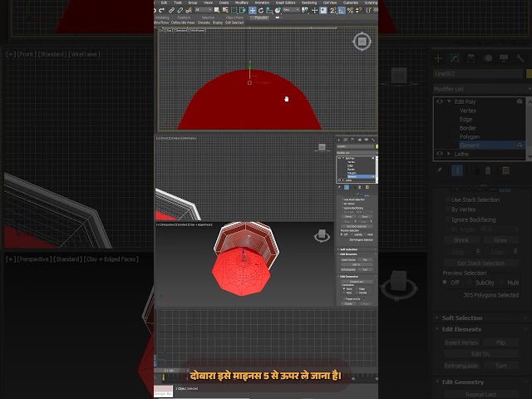Collapse Edit Poly arrow in center modifier stack
The width and height of the screenshot is (532, 399).
(x=343, y=158)
